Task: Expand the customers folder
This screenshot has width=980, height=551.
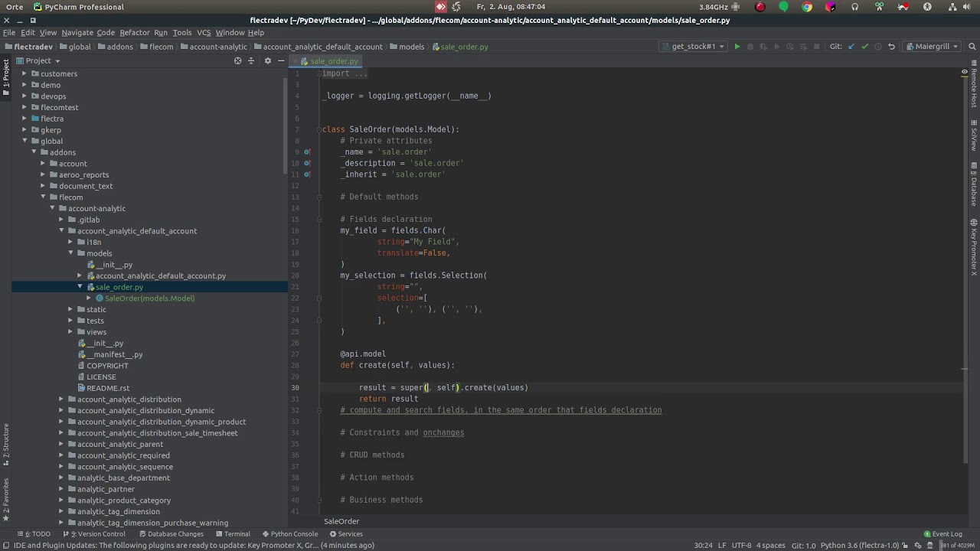Action: point(24,73)
